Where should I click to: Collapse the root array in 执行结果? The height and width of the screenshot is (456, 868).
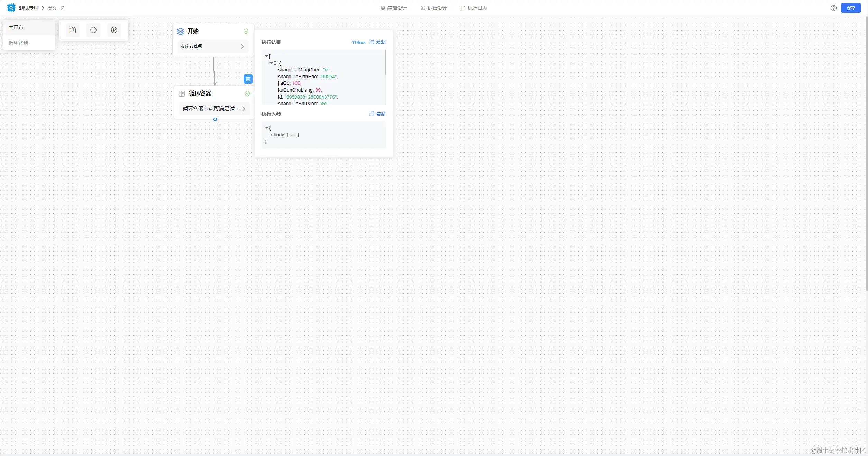[267, 56]
